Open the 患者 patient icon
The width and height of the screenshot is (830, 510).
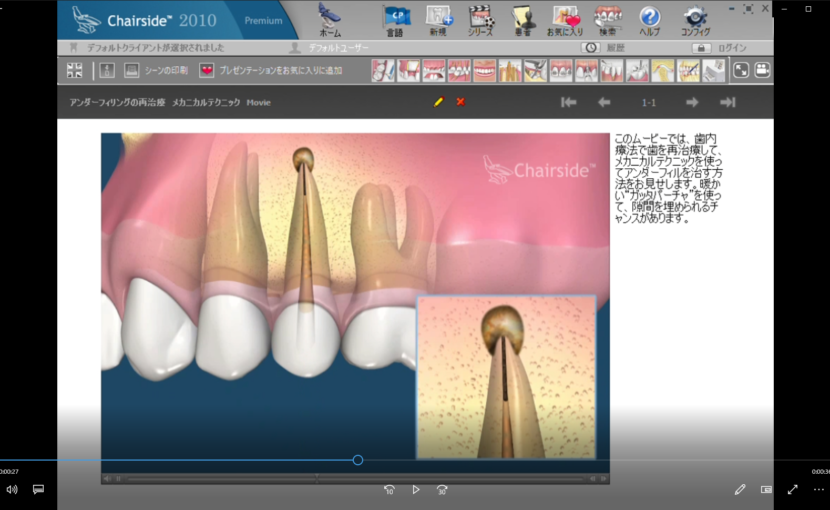(523, 20)
